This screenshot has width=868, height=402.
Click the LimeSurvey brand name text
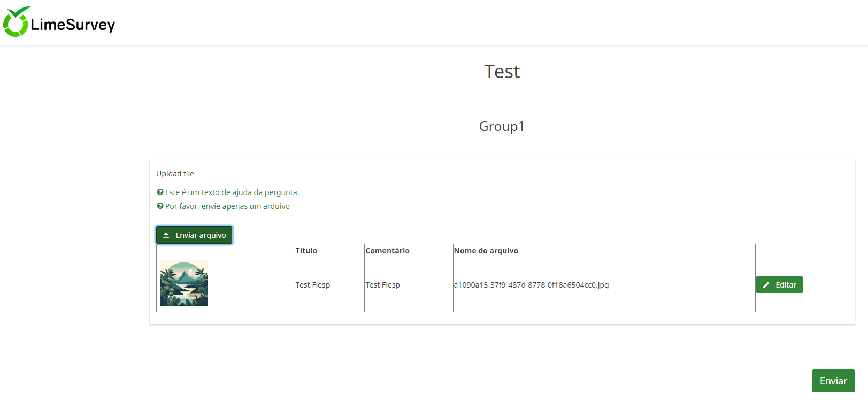(73, 25)
